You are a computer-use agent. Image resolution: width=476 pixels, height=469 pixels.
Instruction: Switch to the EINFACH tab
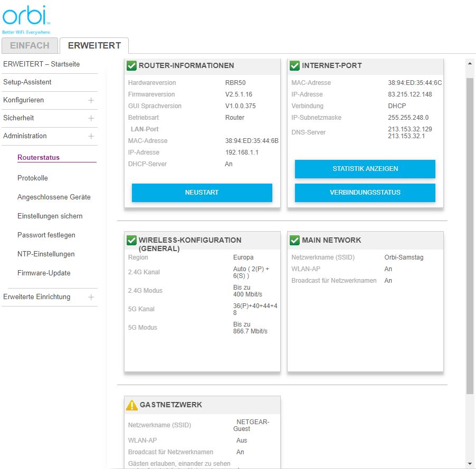[30, 45]
